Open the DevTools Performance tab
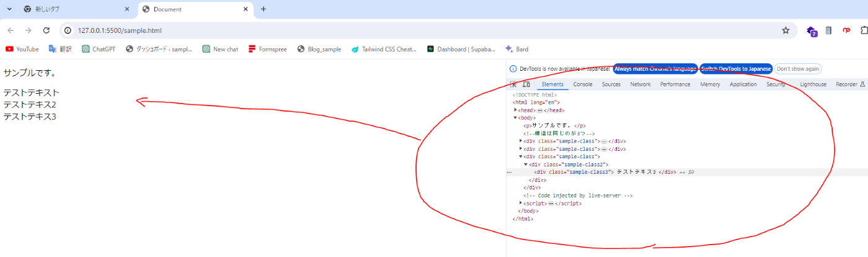Image resolution: width=868 pixels, height=257 pixels. (x=675, y=84)
